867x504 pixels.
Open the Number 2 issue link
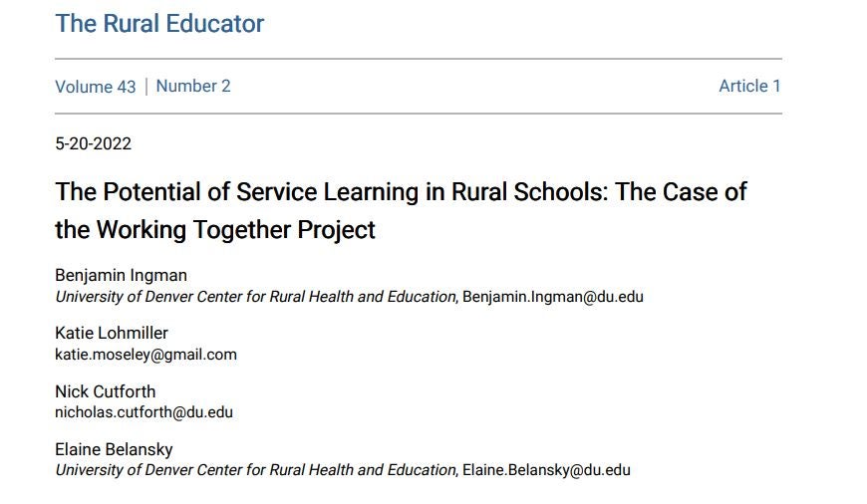pos(193,87)
